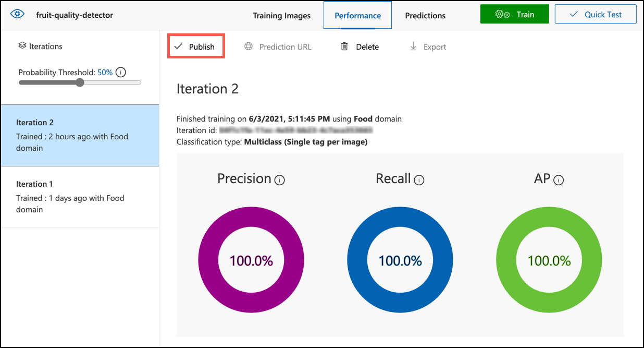644x348 pixels.
Task: Click the Precision info icon
Action: click(280, 180)
